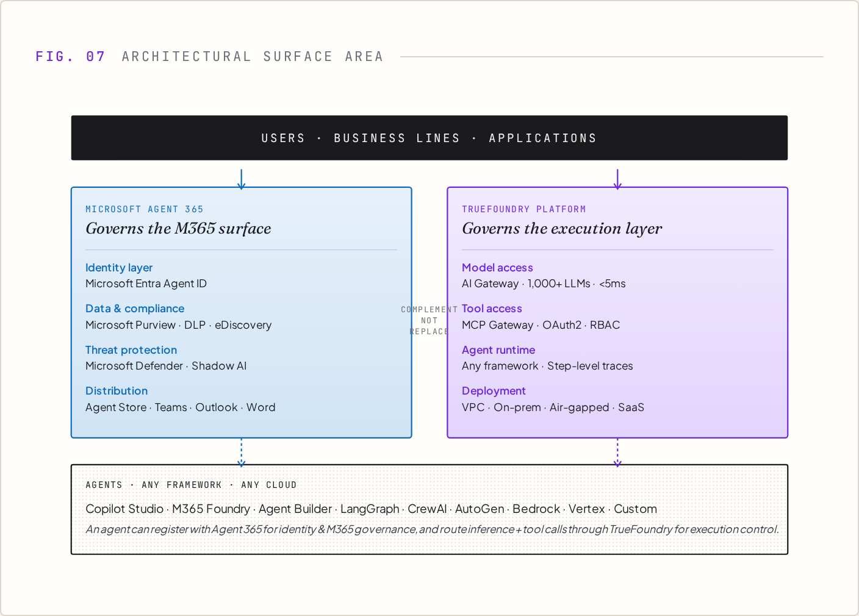Click the 'Model access' heading
859x616 pixels.
(497, 268)
